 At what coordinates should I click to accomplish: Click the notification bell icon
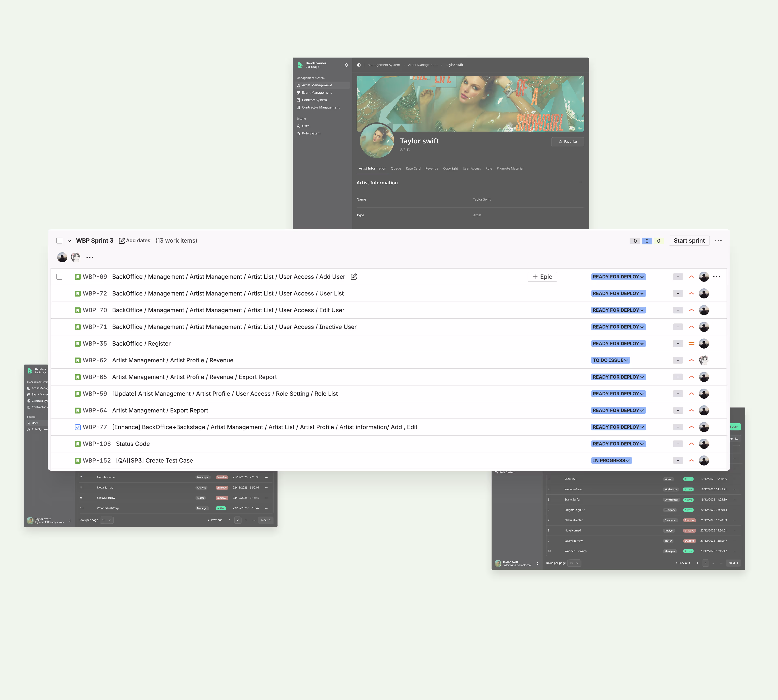click(346, 65)
